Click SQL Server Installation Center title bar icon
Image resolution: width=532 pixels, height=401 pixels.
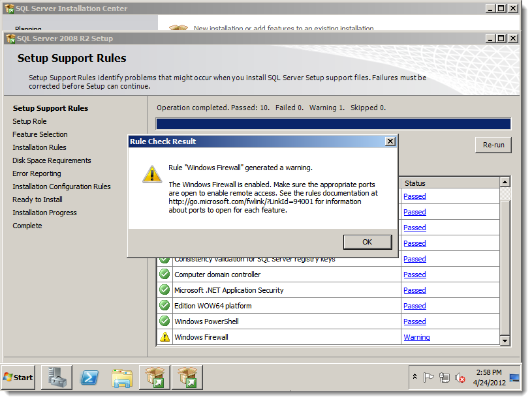pos(10,8)
